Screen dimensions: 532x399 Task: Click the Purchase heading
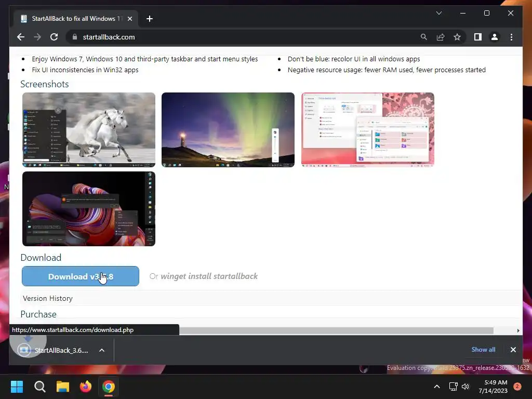tap(38, 314)
